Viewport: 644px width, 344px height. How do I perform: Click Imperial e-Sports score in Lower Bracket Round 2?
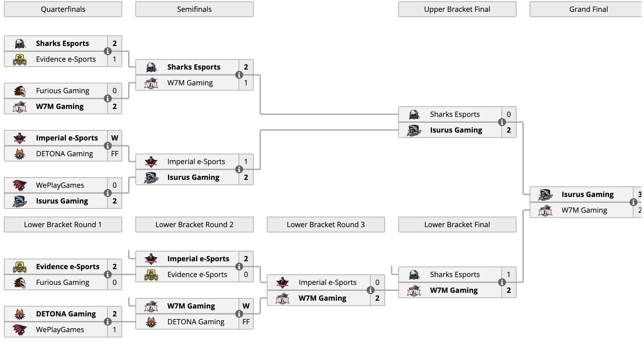(246, 259)
